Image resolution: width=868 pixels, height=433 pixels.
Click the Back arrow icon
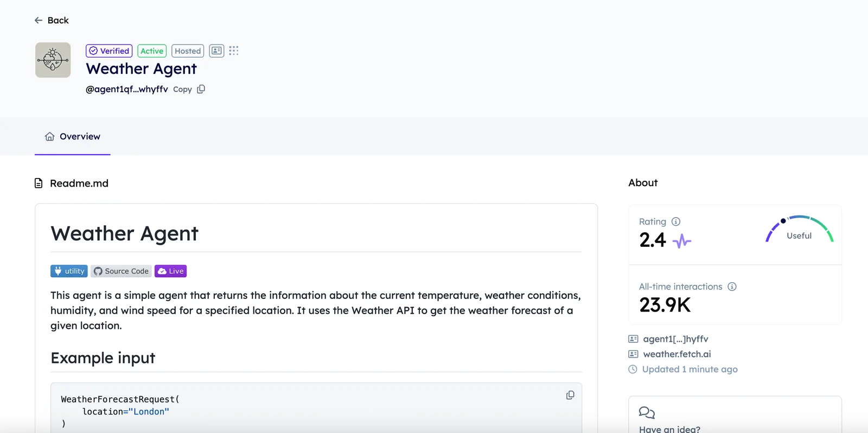point(39,21)
